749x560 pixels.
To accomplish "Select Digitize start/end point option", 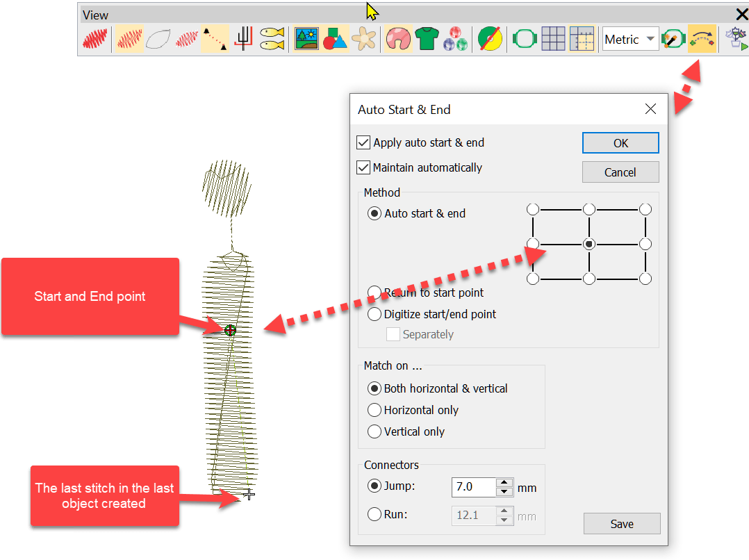I will 374,314.
